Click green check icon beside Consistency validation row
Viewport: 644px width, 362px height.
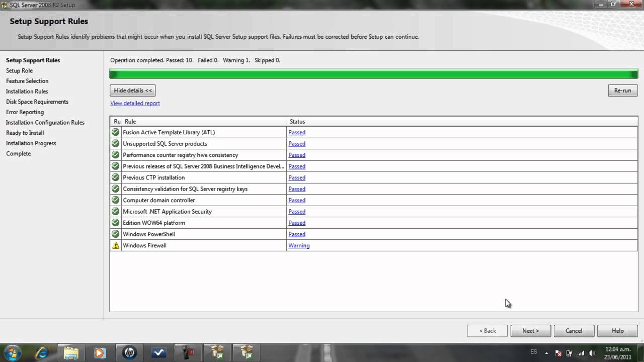coord(116,189)
